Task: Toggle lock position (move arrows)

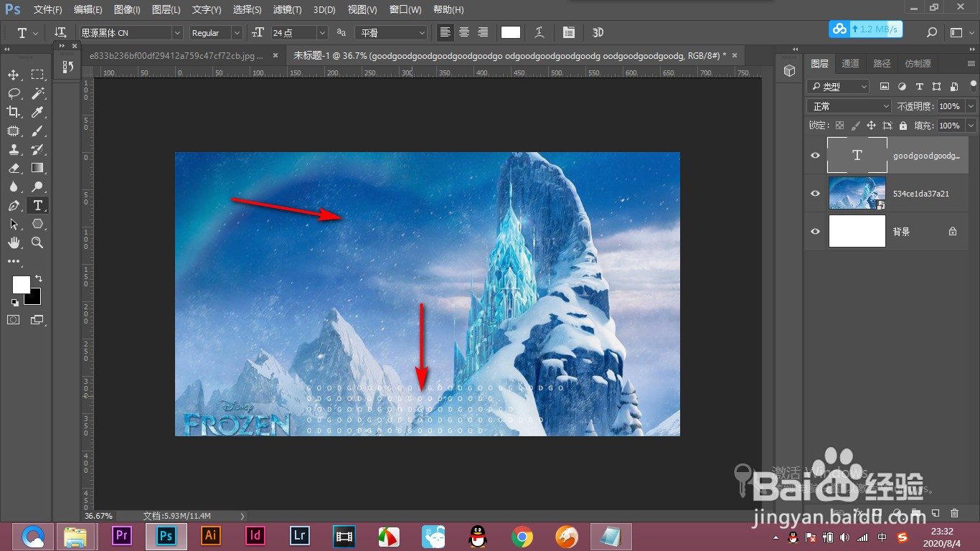Action: pos(871,126)
